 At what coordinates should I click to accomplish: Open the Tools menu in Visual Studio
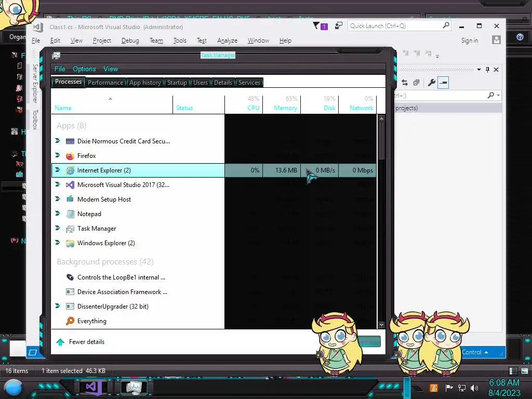coord(180,41)
